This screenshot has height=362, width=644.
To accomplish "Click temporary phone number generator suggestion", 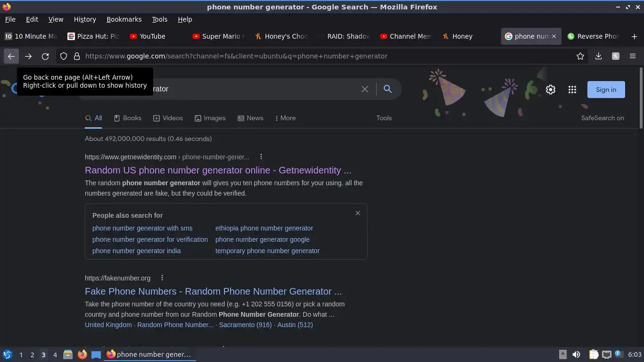I will point(267,251).
